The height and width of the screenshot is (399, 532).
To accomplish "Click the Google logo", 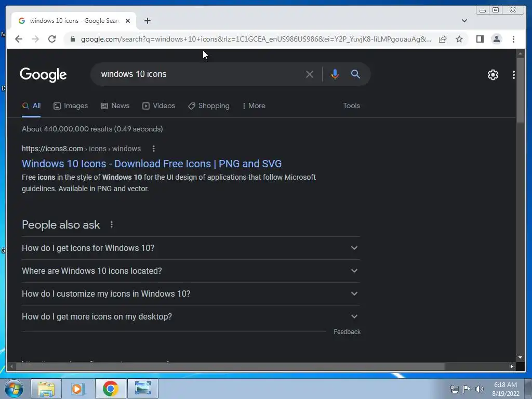I will tap(43, 75).
